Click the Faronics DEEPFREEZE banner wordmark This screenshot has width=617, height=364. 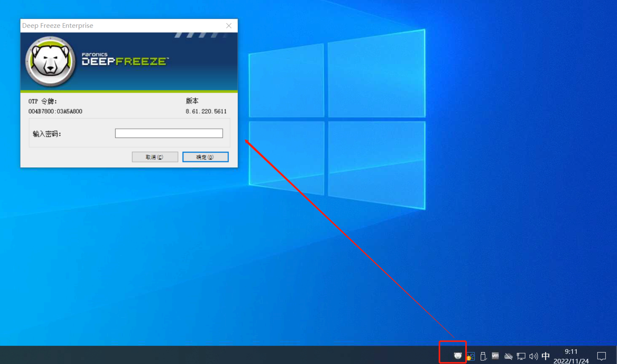coord(125,59)
